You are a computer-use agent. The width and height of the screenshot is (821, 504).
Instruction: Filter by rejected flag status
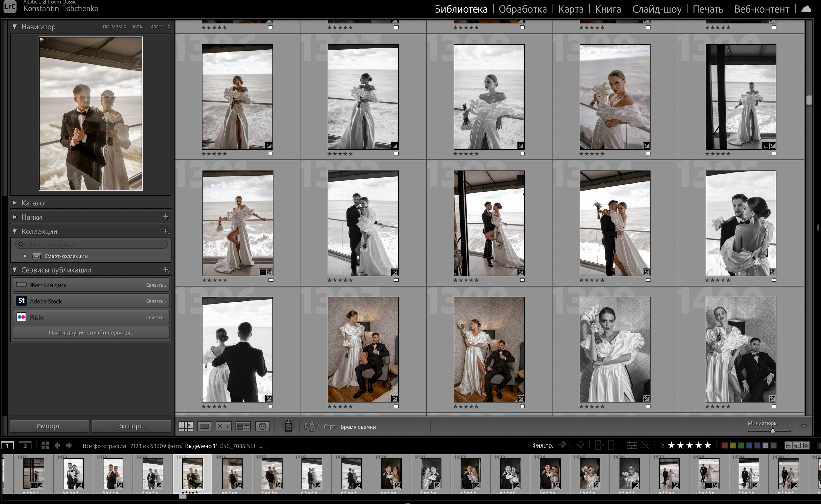(581, 445)
